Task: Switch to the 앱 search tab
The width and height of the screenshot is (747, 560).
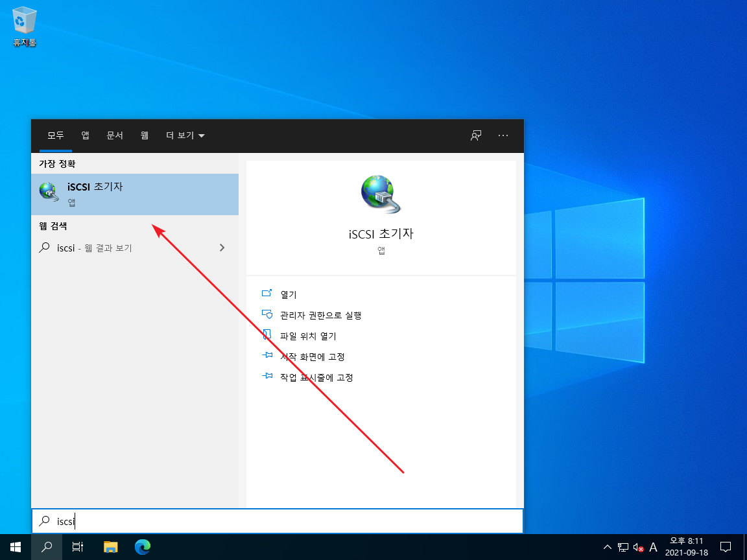Action: [86, 135]
